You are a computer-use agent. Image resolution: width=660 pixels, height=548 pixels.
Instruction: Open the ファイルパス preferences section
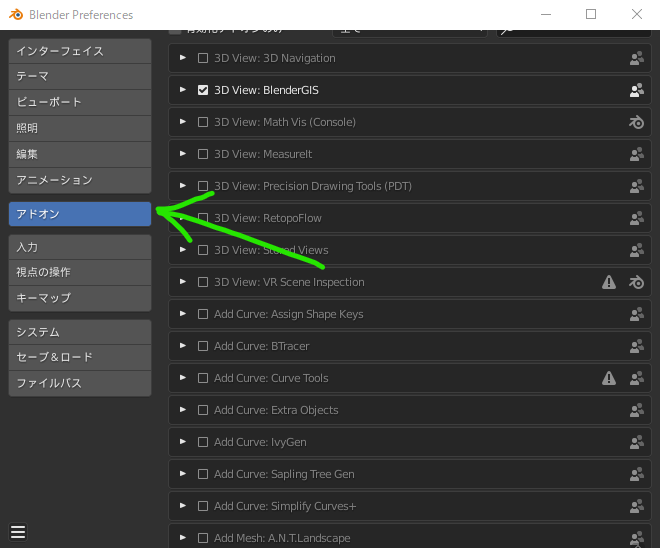tap(80, 383)
